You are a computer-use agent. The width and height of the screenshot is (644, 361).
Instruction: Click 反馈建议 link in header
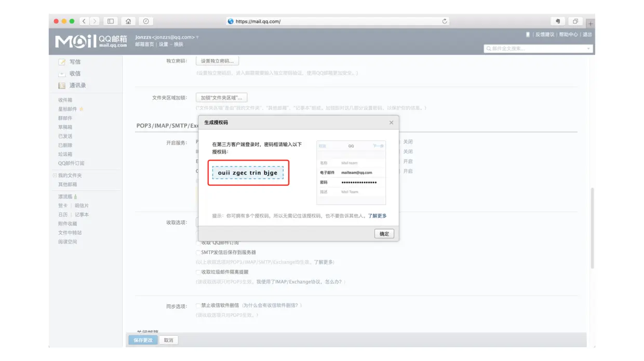[x=545, y=35]
